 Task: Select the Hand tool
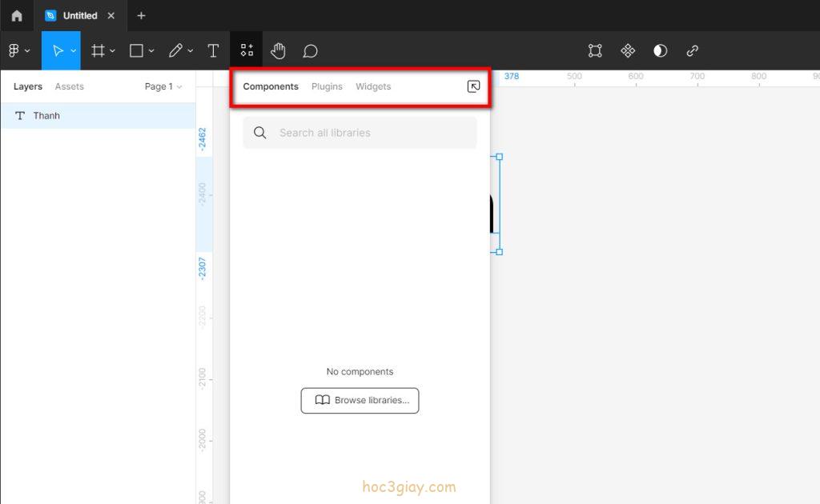coord(278,51)
